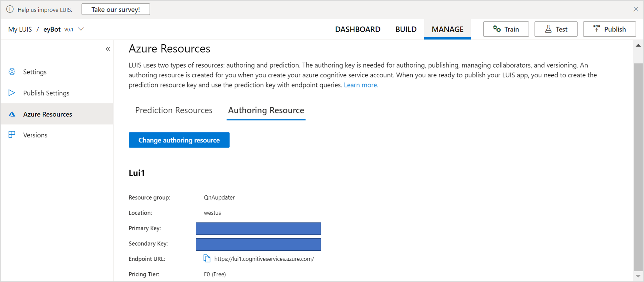Click the westus location value
This screenshot has width=644, height=282.
point(213,213)
